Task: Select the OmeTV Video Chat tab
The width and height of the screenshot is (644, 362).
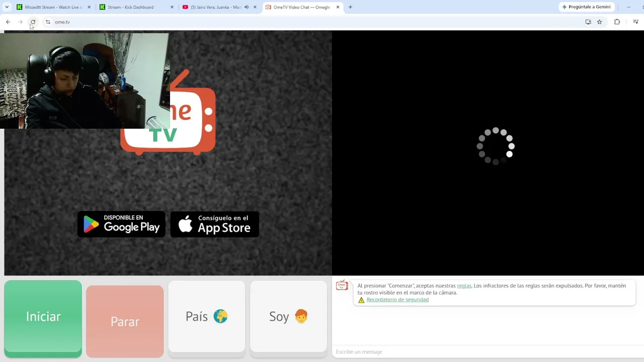Action: coord(302,7)
